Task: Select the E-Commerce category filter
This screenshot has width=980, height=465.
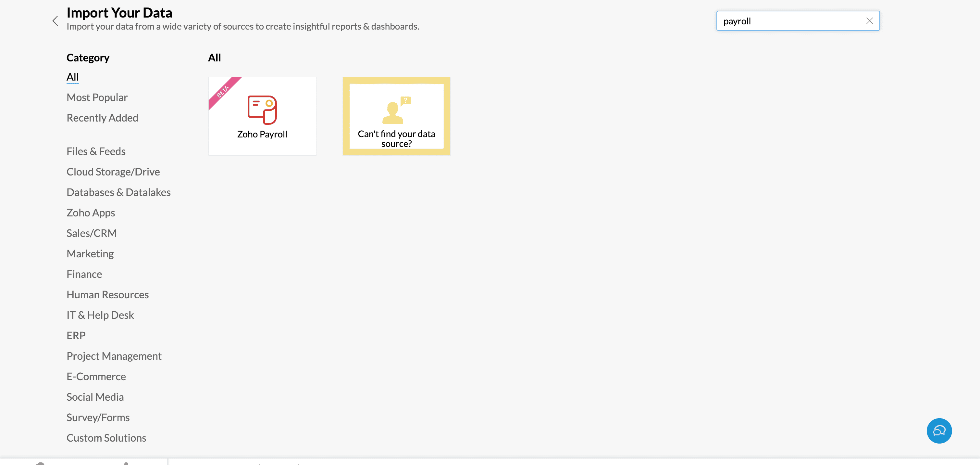Action: click(x=96, y=376)
